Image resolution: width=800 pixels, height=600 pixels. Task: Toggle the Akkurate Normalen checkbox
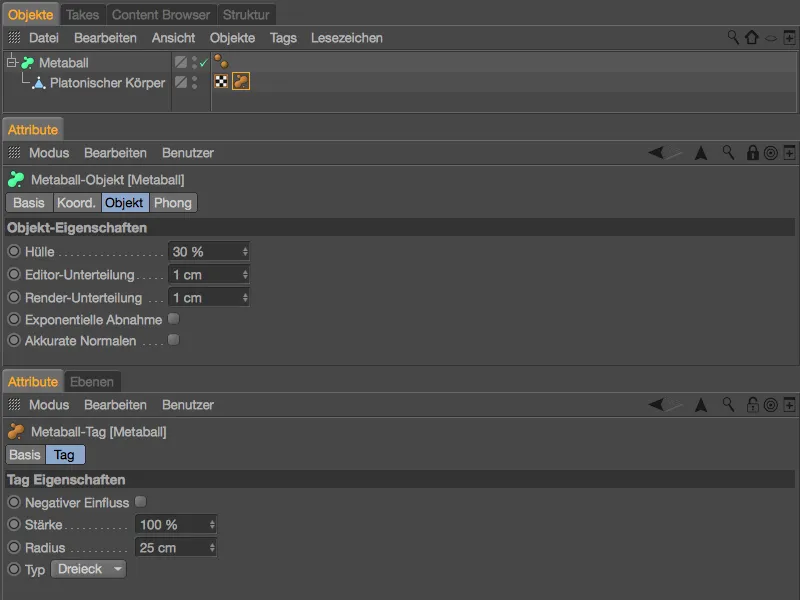[173, 340]
